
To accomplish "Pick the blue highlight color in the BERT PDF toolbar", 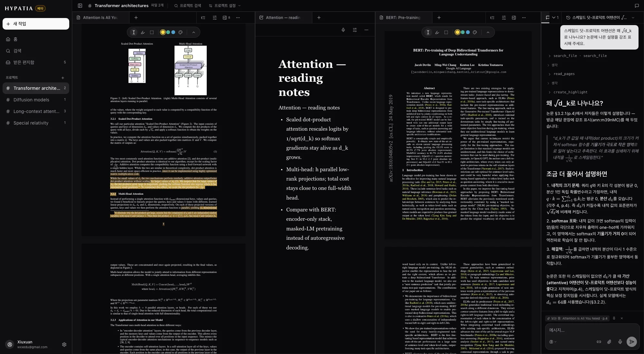I will (x=468, y=32).
